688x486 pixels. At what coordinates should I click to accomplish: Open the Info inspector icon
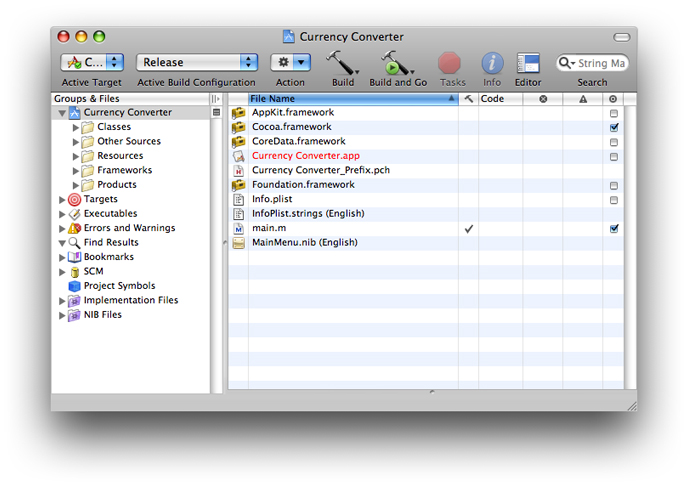click(492, 63)
